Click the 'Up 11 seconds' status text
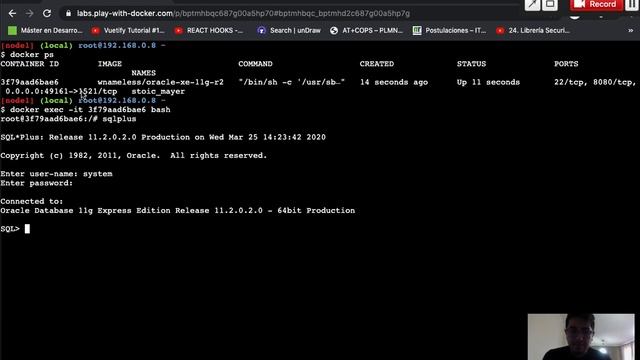Image resolution: width=640 pixels, height=360 pixels. (488, 82)
